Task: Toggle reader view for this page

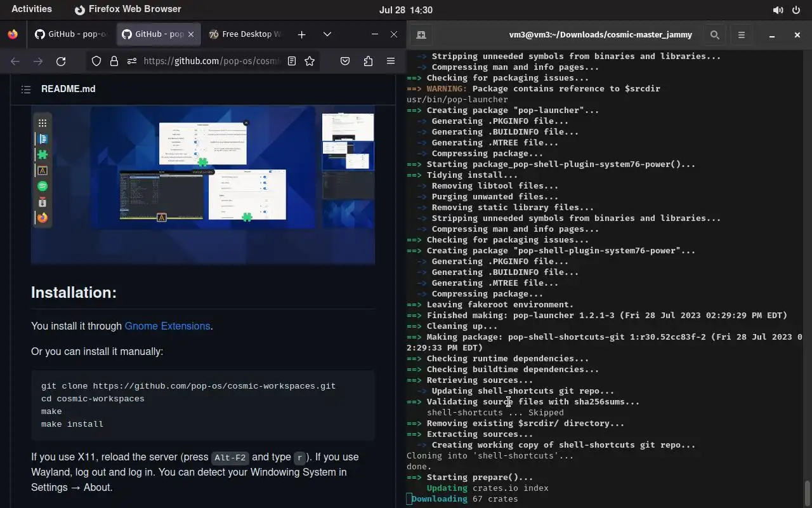Action: click(x=292, y=61)
